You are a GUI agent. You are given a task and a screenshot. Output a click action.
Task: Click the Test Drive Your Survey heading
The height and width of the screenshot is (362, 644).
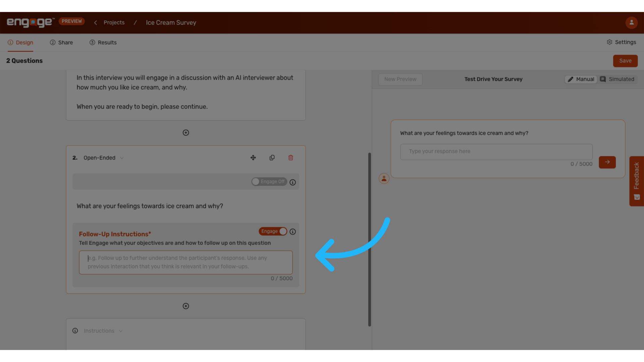coord(493,79)
